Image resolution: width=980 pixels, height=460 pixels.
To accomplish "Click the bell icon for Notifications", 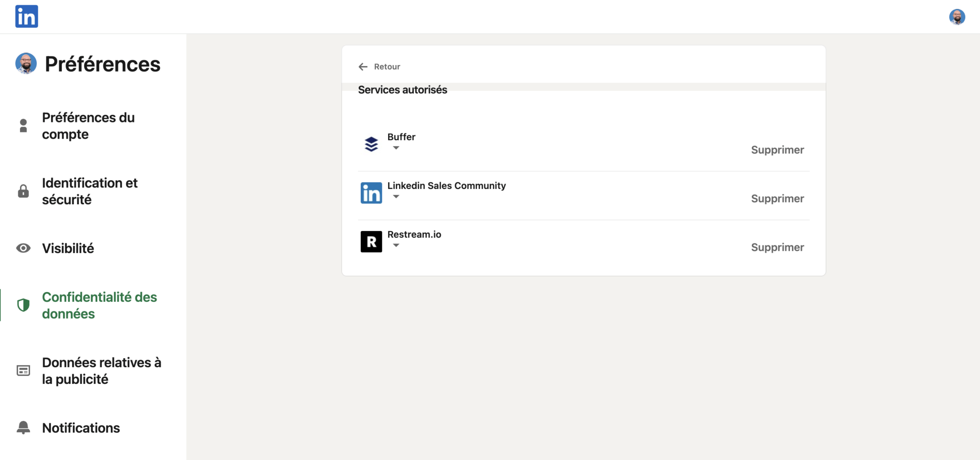I will click(23, 427).
